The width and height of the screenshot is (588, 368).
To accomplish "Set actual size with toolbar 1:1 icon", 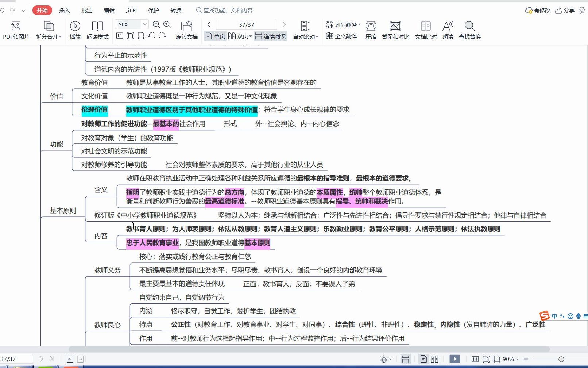I will 120,36.
